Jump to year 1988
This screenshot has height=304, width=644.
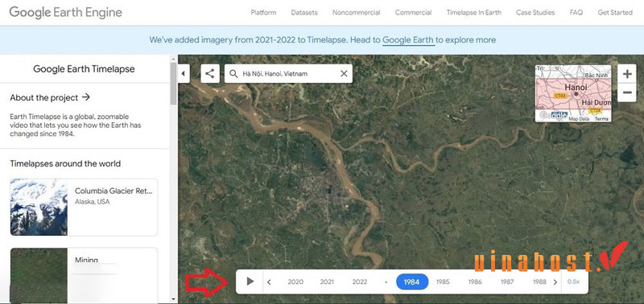pos(539,281)
